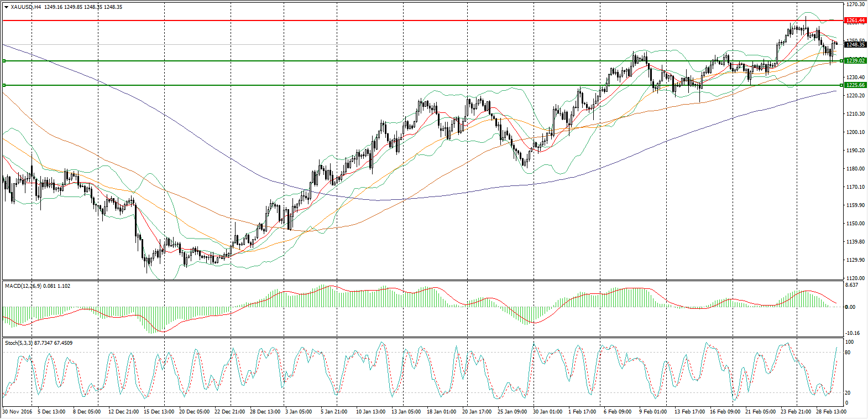Select the green horizontal line at 1225.66
The height and width of the screenshot is (419, 868).
423,85
